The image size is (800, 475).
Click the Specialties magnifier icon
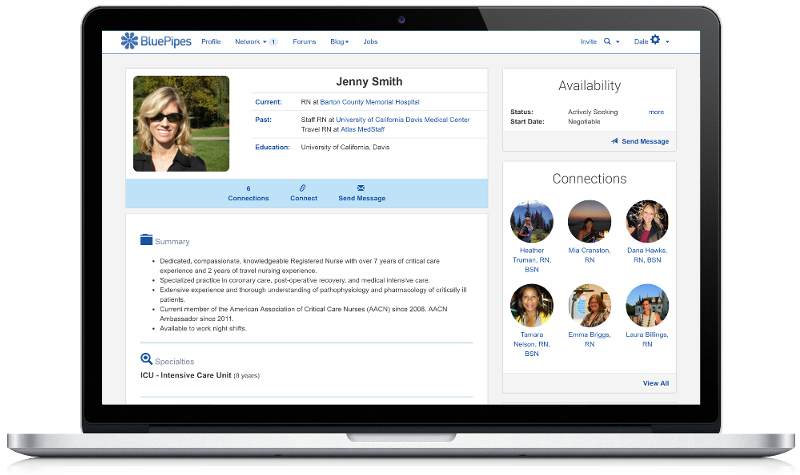(146, 359)
